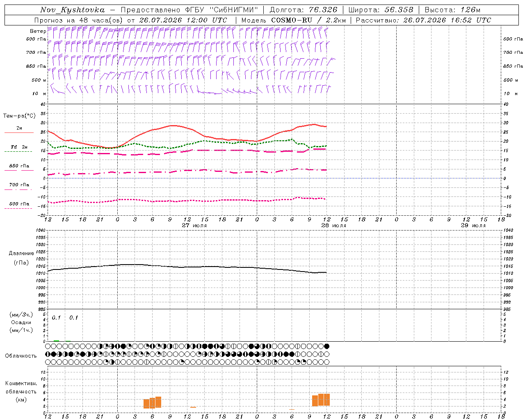Click the Td 2м dew point legend
The image size is (525, 420).
coord(19,147)
